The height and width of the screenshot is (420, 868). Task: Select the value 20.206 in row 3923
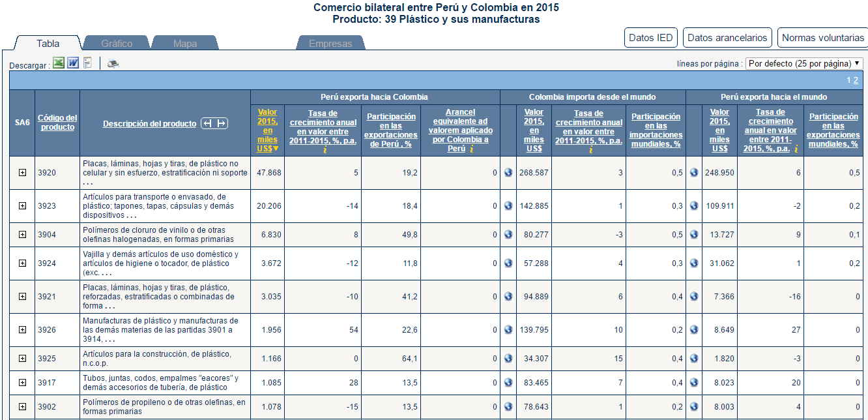pyautogui.click(x=268, y=206)
